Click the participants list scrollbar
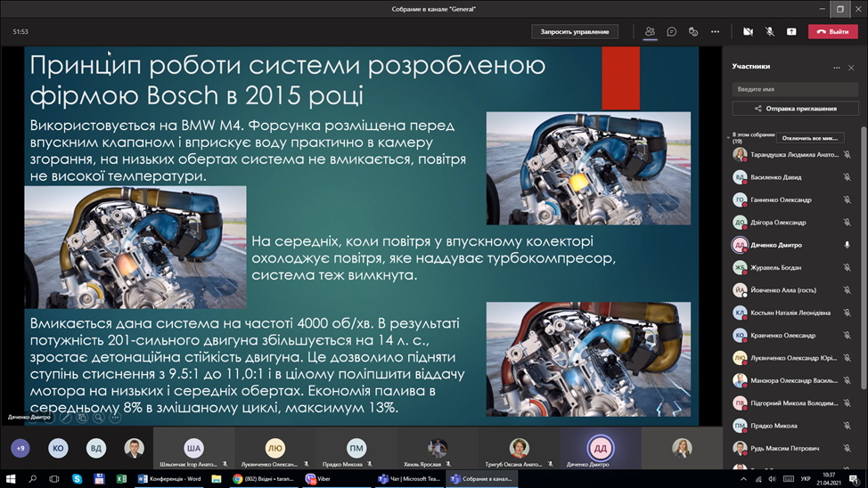Viewport: 868px width, 488px height. point(864,257)
